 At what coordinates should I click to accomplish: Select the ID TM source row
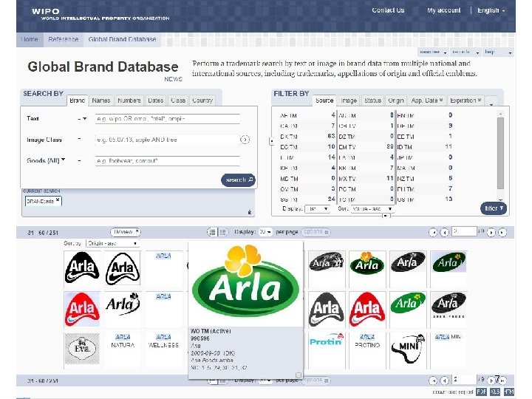(425, 147)
